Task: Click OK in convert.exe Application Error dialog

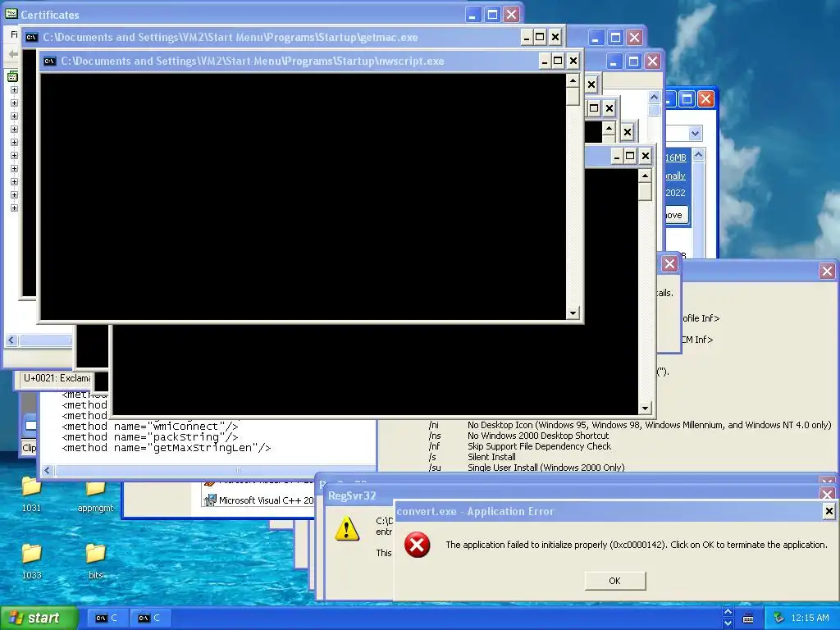Action: 615,581
